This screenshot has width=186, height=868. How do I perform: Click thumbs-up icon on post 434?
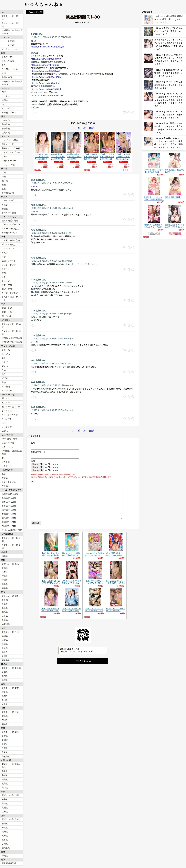tap(33, 220)
